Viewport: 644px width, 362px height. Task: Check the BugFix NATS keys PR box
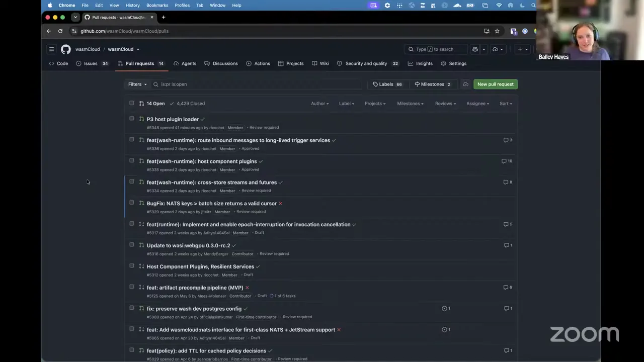[x=132, y=203]
